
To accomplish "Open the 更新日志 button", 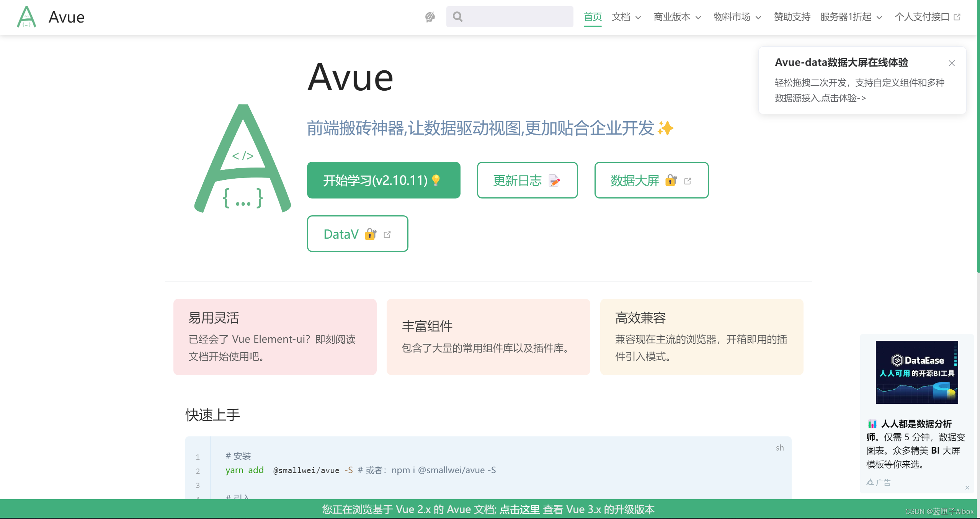I will [x=527, y=180].
